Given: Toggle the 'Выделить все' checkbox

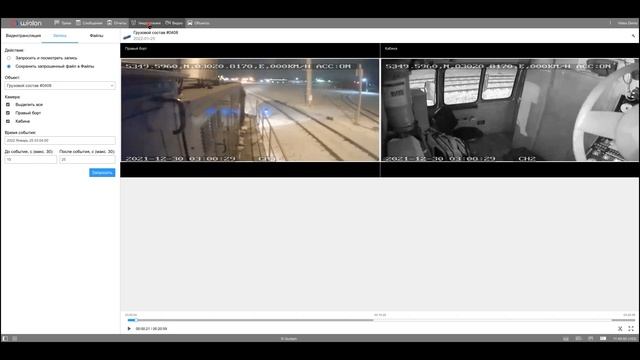Looking at the screenshot, I should [x=8, y=104].
